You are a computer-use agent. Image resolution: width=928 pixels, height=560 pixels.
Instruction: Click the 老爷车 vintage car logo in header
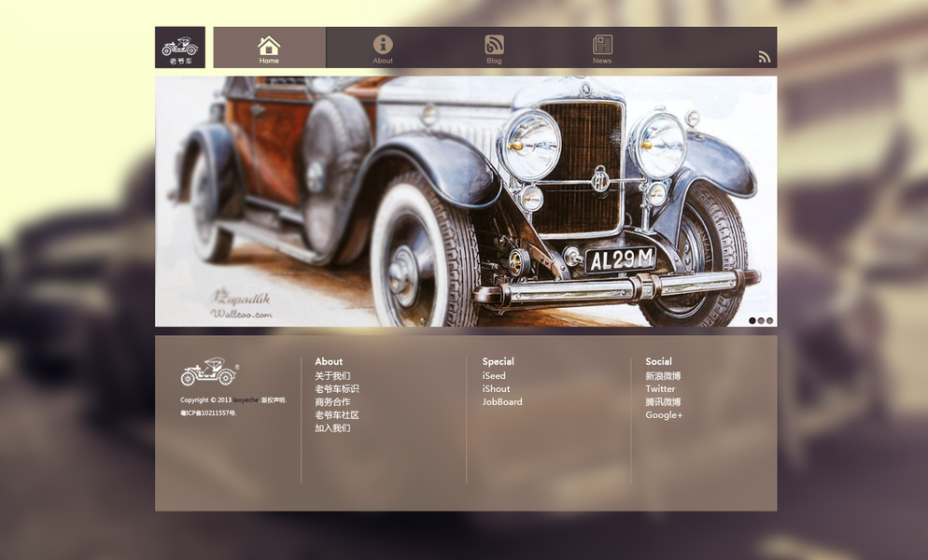point(180,48)
